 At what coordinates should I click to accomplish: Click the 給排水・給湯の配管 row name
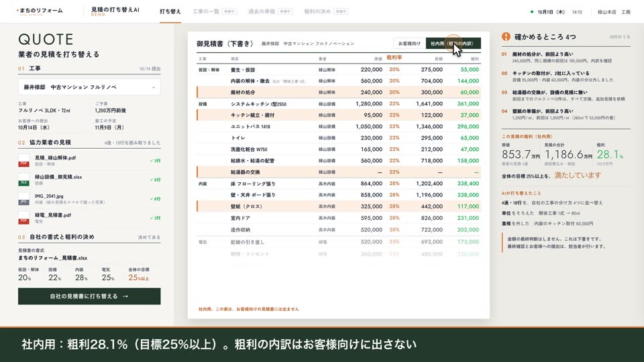252,161
